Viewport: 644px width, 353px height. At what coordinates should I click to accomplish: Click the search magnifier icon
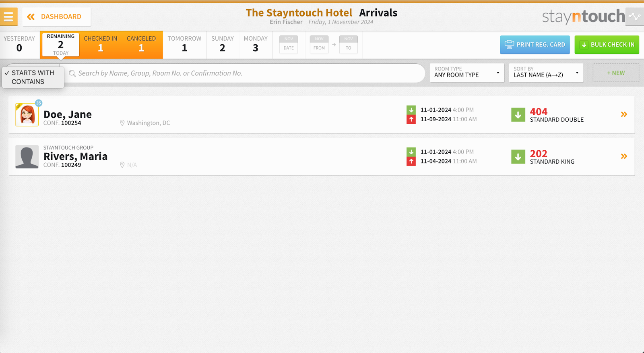(72, 73)
